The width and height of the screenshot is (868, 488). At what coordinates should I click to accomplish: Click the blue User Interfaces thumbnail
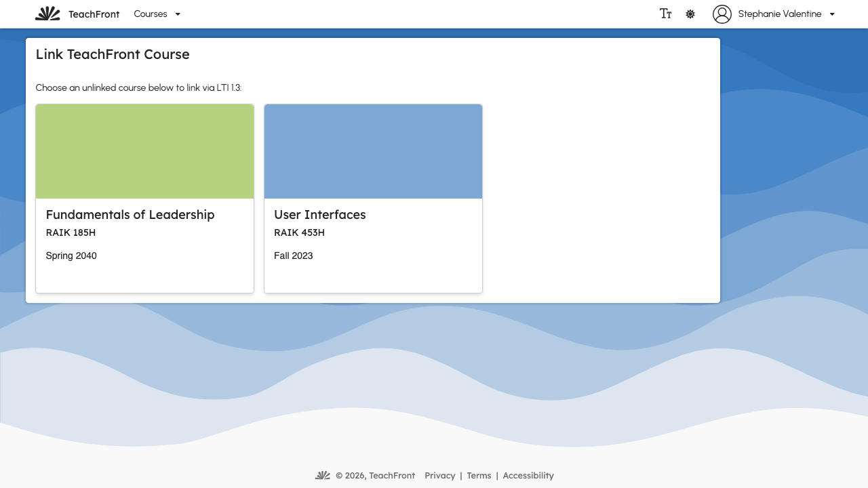374,151
